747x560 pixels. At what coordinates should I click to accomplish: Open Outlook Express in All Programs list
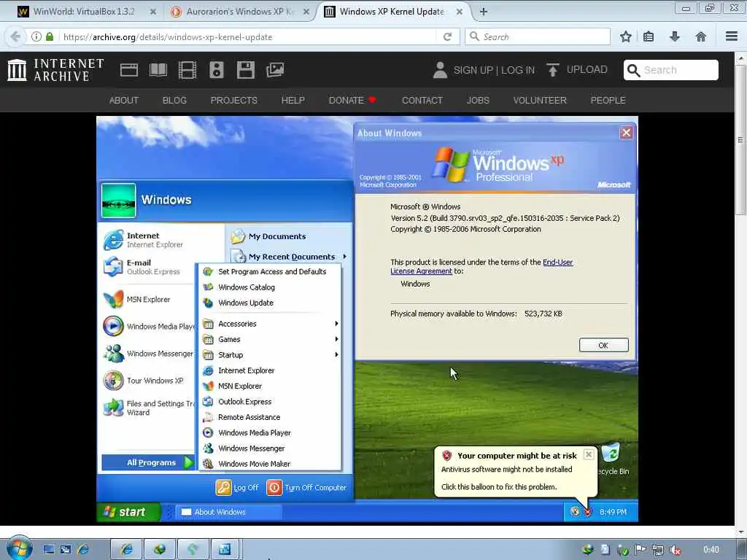point(271,402)
